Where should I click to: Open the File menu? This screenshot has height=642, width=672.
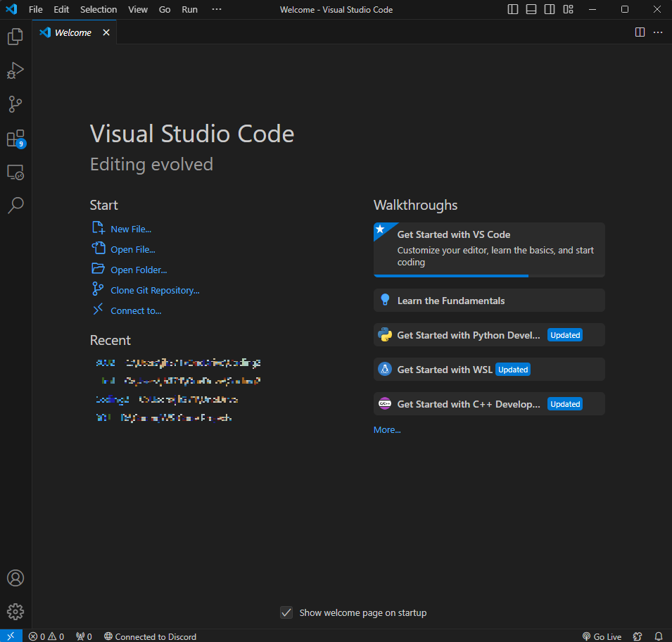point(36,9)
